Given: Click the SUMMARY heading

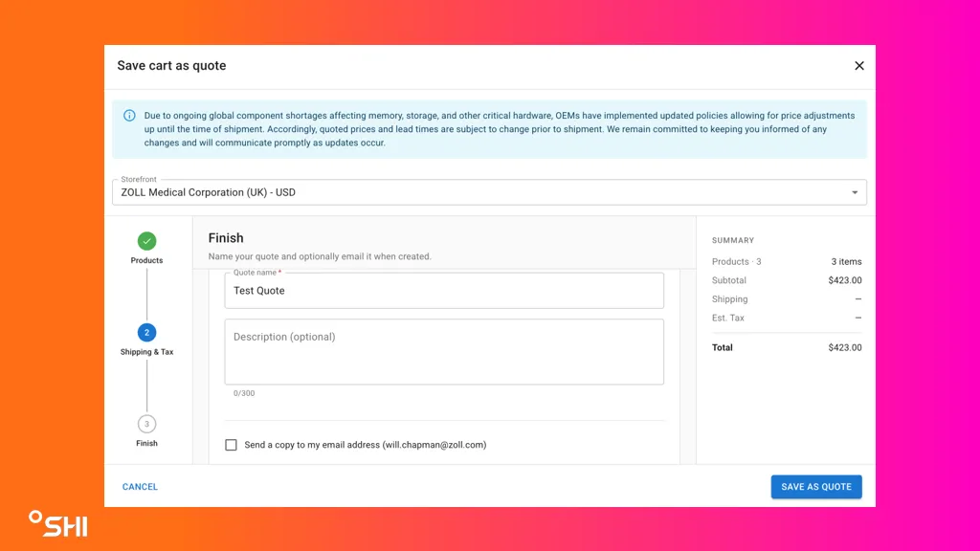Looking at the screenshot, I should [733, 240].
